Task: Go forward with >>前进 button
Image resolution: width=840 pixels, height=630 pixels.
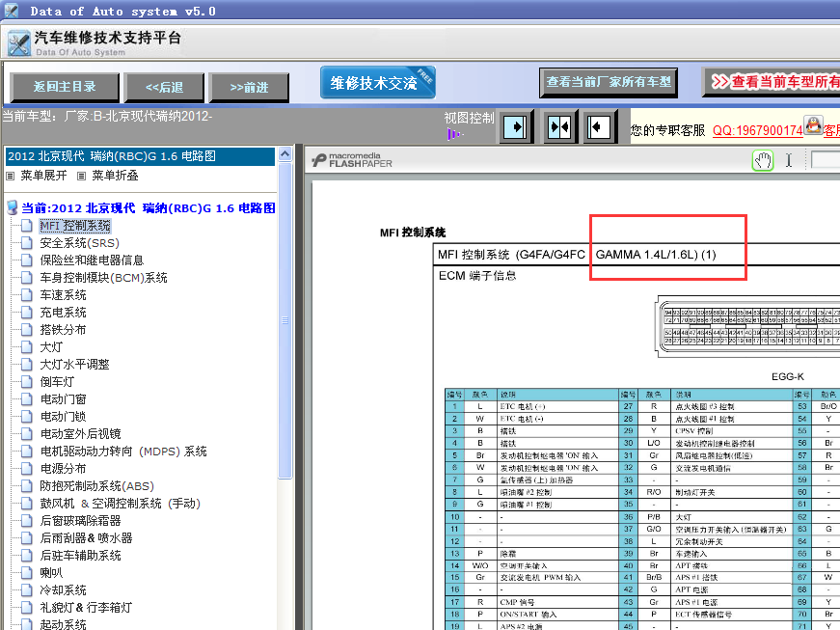Action: coord(249,88)
